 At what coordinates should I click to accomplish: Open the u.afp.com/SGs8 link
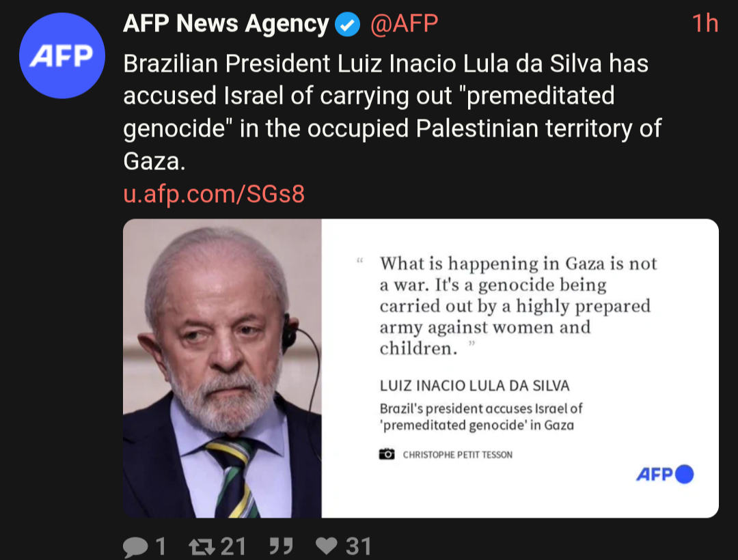214,193
